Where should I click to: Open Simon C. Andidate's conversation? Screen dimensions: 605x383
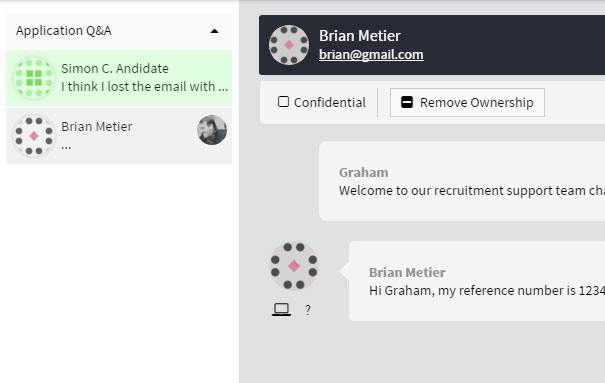pos(119,78)
